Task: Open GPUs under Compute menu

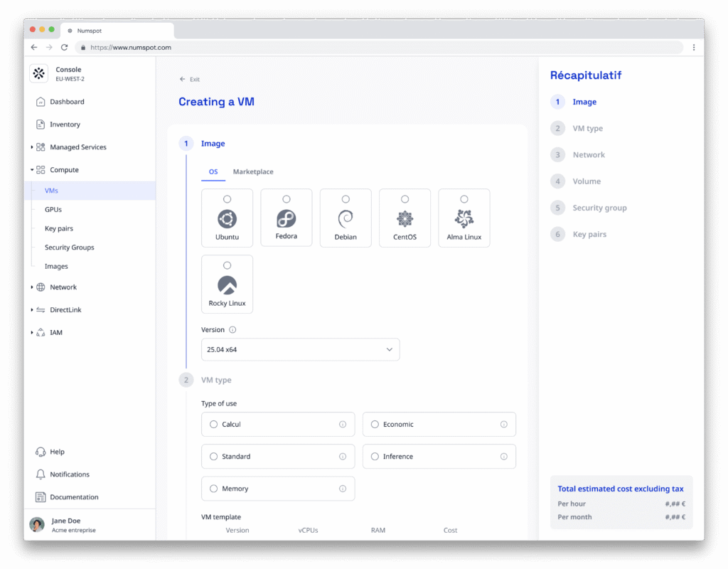Action: pos(53,210)
